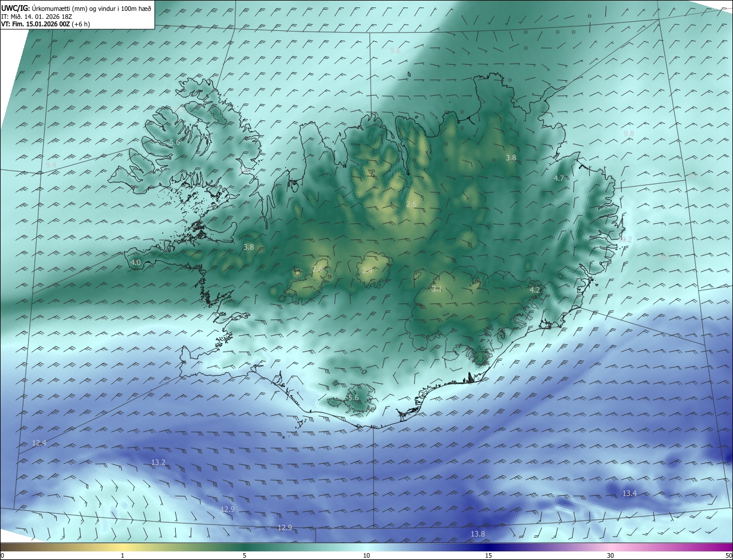Click the 13.4 value label over the ocean
The width and height of the screenshot is (733, 560).
pyautogui.click(x=629, y=494)
